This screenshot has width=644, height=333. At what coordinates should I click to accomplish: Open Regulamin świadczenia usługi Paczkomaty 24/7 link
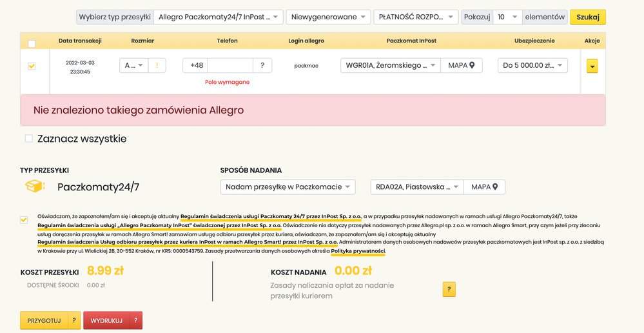tap(271, 216)
